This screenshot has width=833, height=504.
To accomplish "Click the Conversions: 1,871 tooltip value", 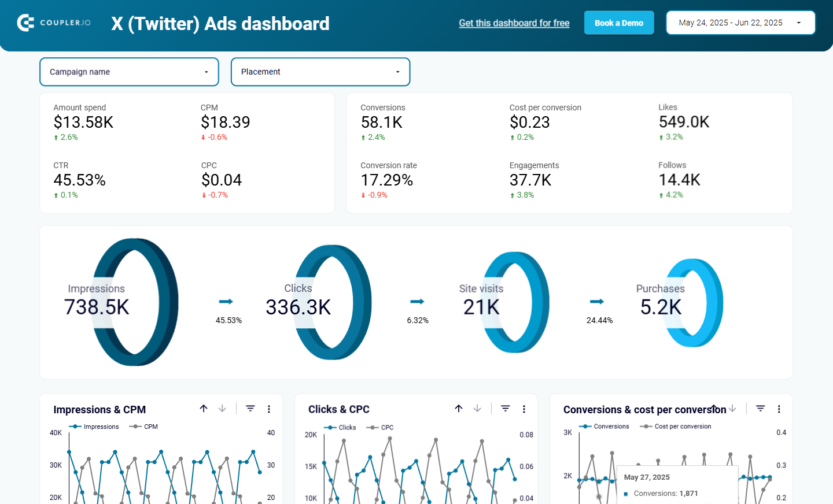I will (666, 494).
